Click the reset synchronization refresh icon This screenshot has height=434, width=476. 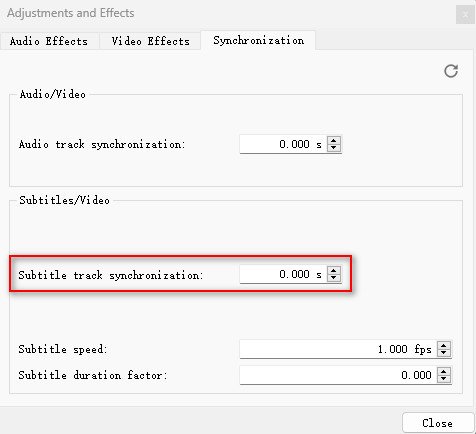click(451, 71)
